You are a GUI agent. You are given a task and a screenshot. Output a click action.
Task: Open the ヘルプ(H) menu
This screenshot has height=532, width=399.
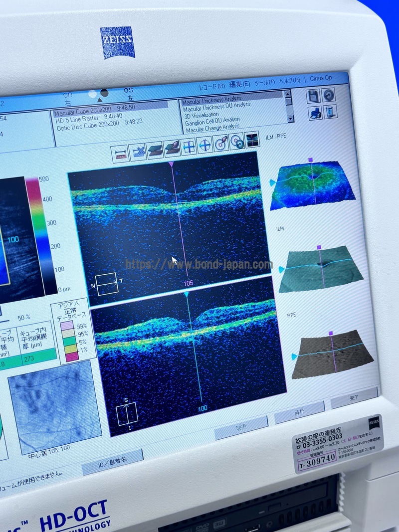[x=290, y=81]
